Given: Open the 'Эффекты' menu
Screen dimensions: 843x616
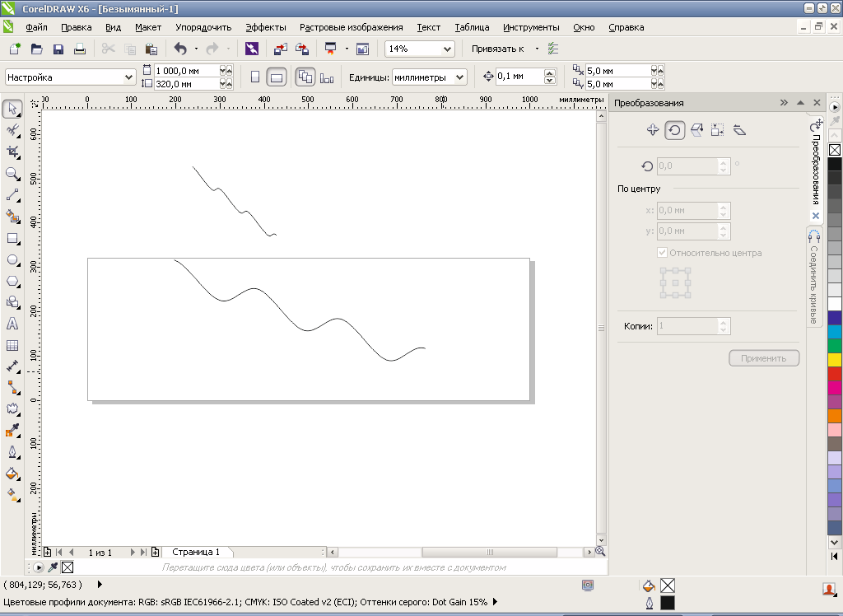Looking at the screenshot, I should point(266,27).
